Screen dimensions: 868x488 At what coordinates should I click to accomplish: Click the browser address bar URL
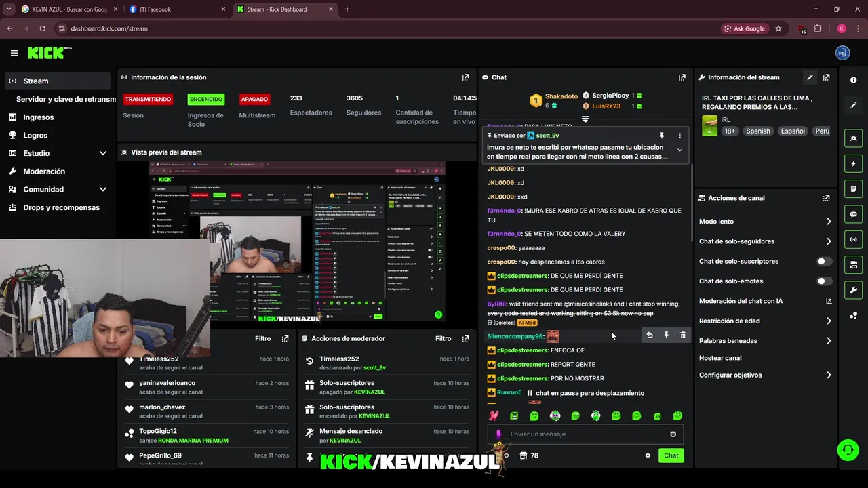point(109,28)
